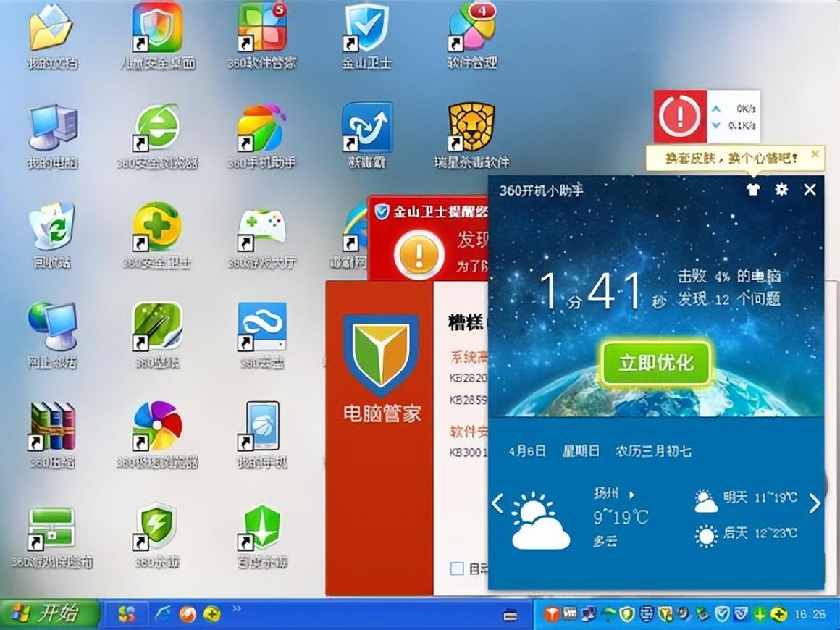This screenshot has height=630, width=840.
Task: Open the 开始 Start menu
Action: tap(49, 614)
